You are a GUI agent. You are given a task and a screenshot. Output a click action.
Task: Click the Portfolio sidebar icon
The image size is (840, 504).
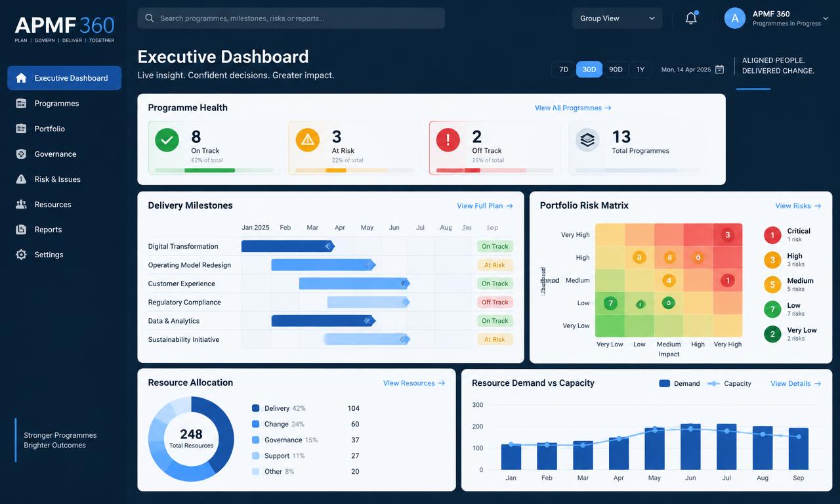[21, 129]
